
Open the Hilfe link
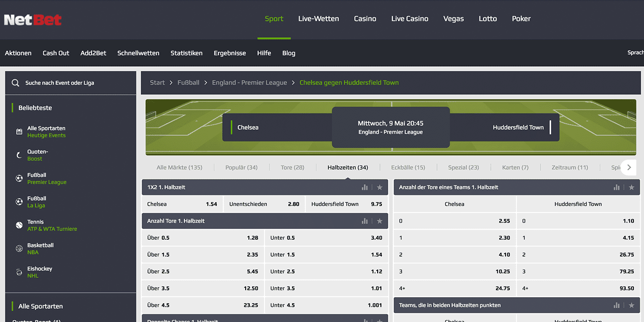click(x=264, y=53)
